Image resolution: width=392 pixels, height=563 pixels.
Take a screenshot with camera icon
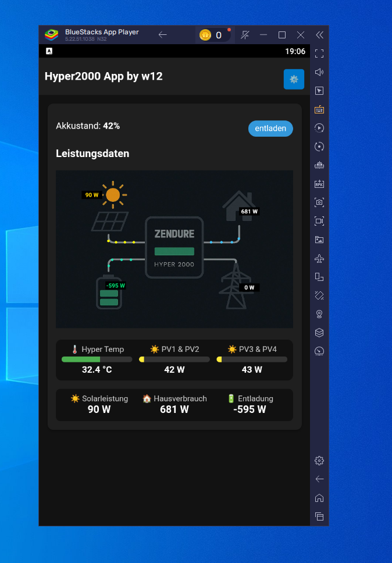point(319,202)
